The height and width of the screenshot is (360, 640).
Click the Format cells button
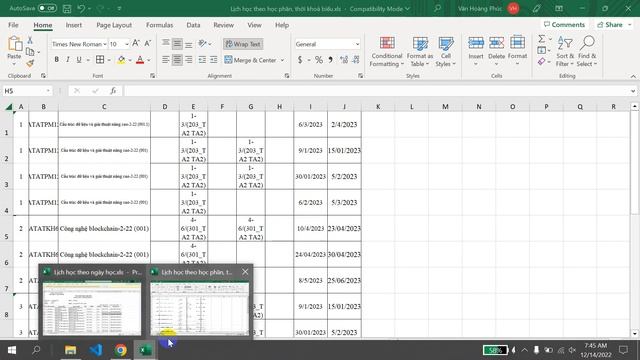tap(517, 51)
